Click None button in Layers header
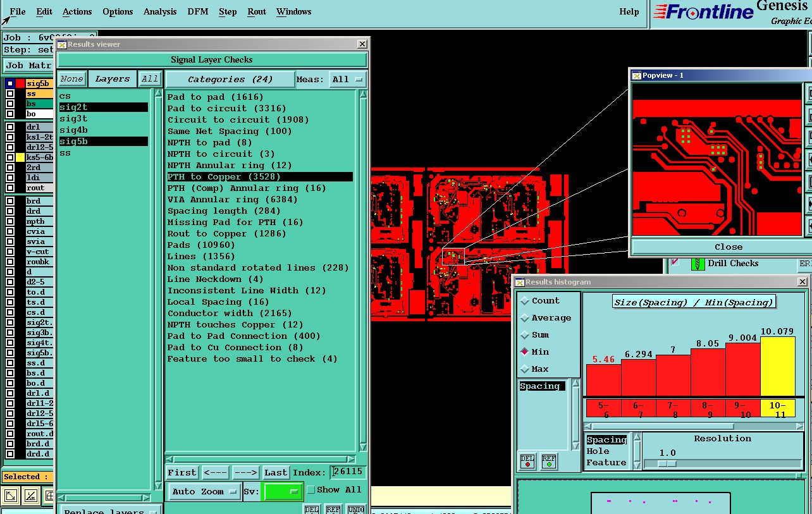Screen dimensions: 812x514 point(71,79)
